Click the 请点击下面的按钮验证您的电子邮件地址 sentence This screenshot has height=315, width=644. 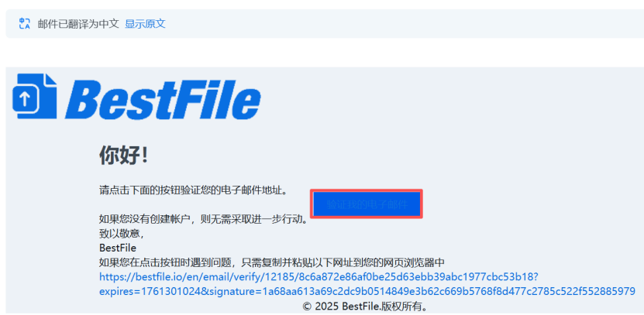(x=193, y=190)
